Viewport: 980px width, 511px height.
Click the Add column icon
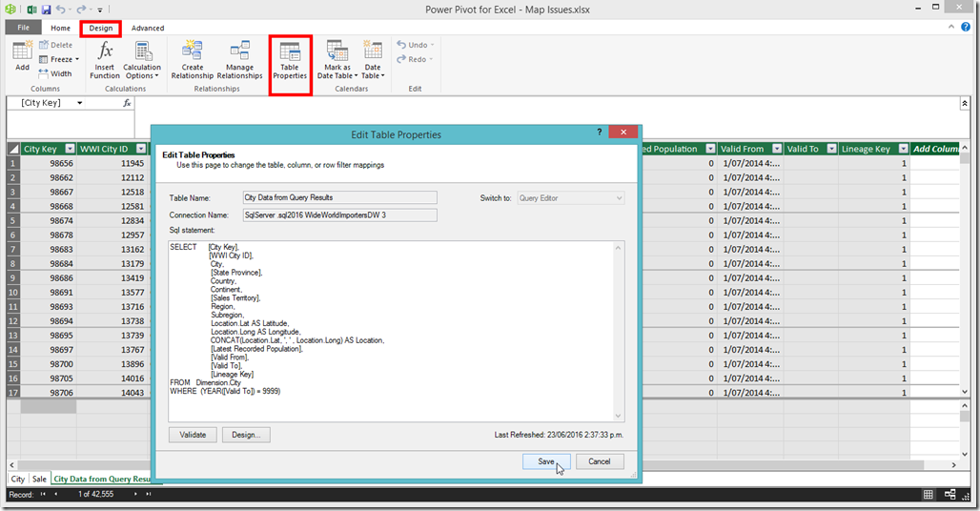23,56
